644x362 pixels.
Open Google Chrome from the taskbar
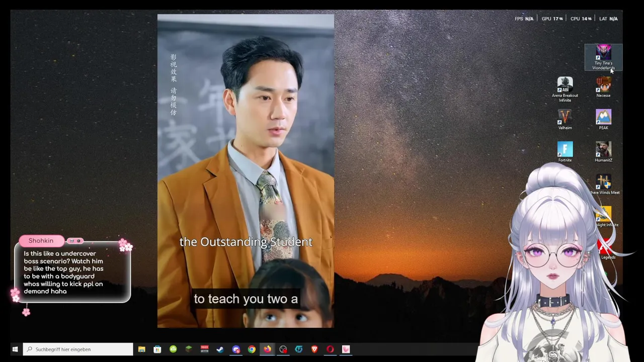pos(252,349)
